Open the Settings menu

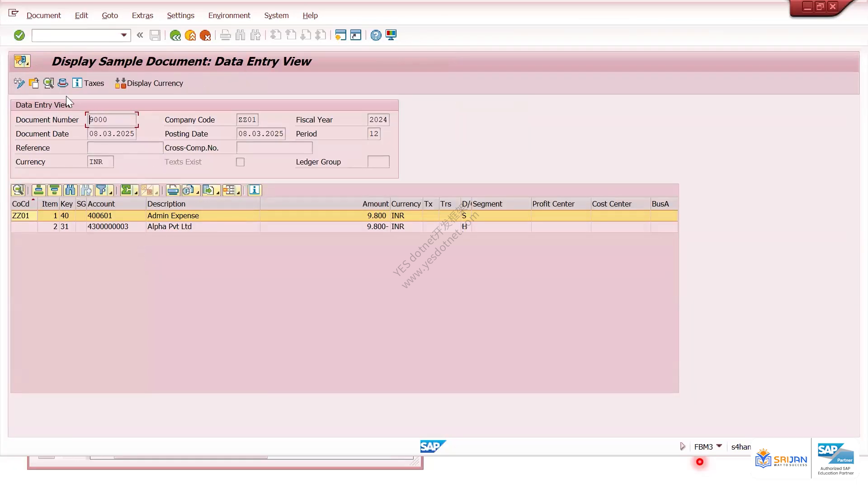(180, 15)
